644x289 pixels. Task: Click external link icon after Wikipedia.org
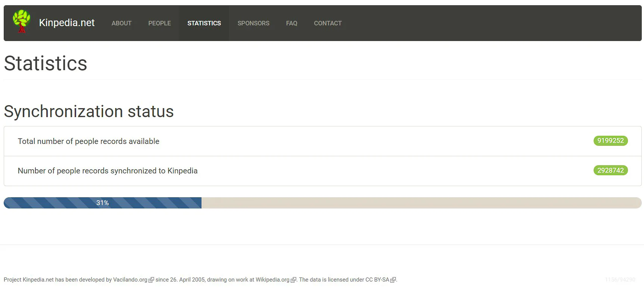click(293, 280)
